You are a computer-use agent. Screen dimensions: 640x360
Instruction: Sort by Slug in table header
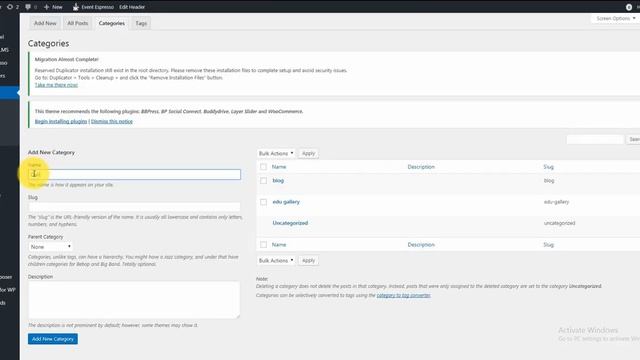coord(548,167)
